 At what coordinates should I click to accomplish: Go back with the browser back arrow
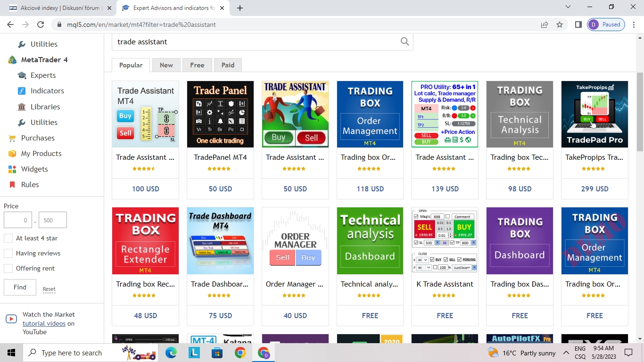click(10, 25)
